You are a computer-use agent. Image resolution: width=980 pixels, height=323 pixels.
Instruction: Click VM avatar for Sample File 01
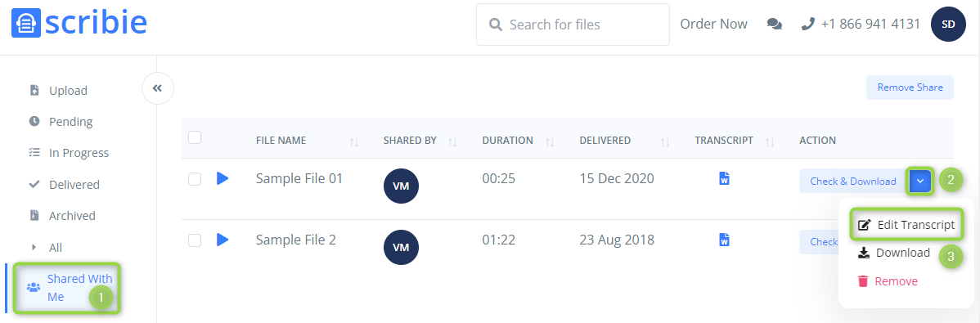click(401, 186)
